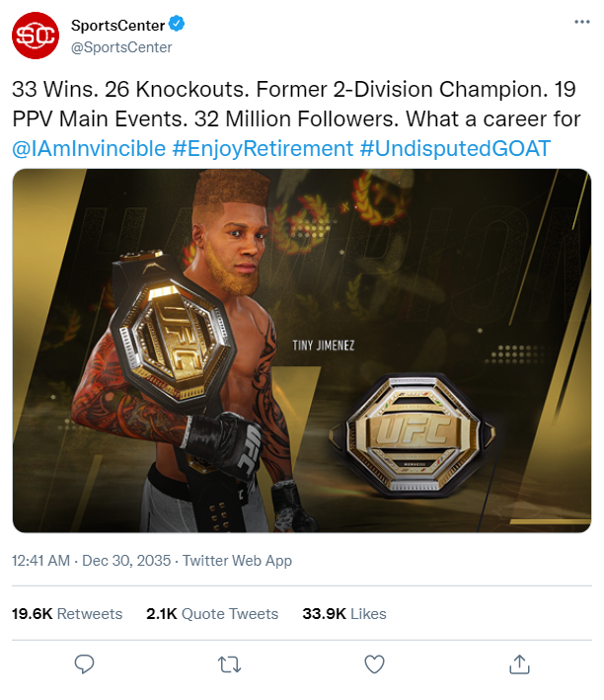Click the Twitter Web App source label
Viewport: 604px width, 700px height.
coord(237,561)
